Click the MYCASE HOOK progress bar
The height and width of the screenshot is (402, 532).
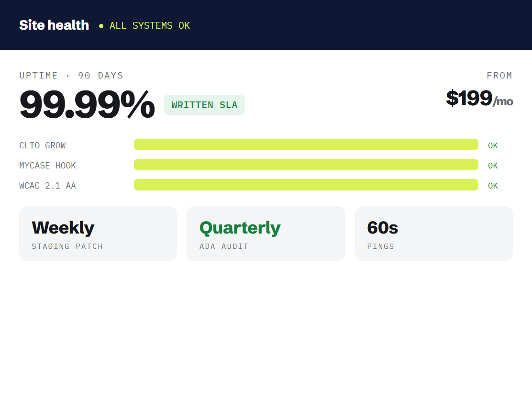(x=306, y=165)
